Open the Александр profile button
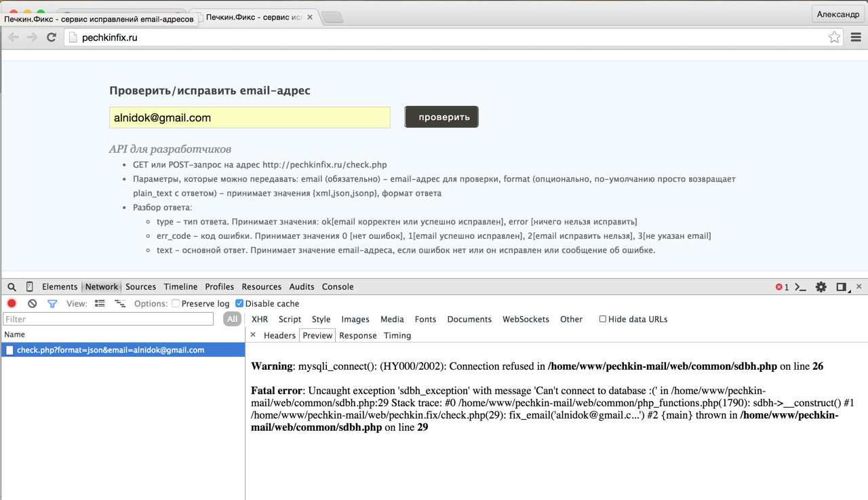The width and height of the screenshot is (868, 500). tap(837, 14)
